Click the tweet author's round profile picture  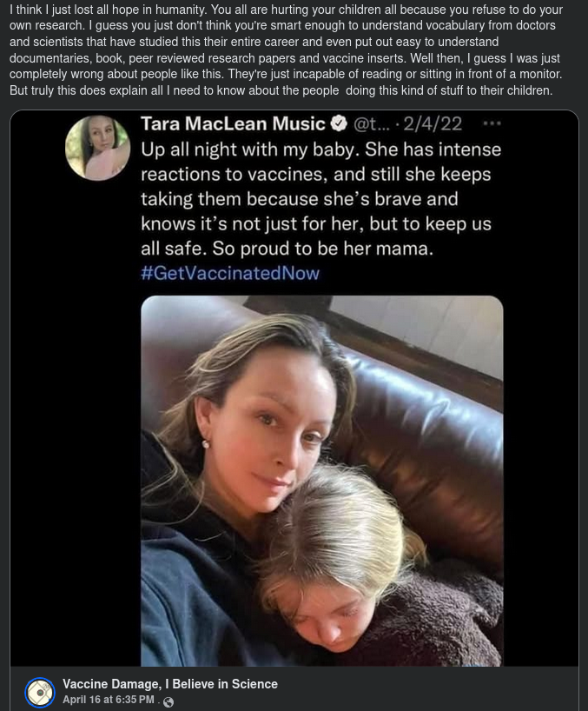click(97, 148)
